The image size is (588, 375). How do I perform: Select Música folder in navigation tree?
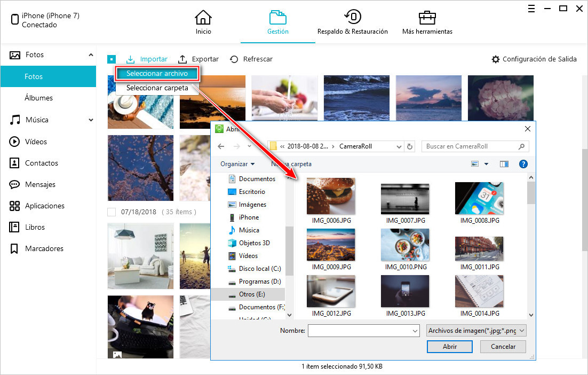[x=243, y=230]
